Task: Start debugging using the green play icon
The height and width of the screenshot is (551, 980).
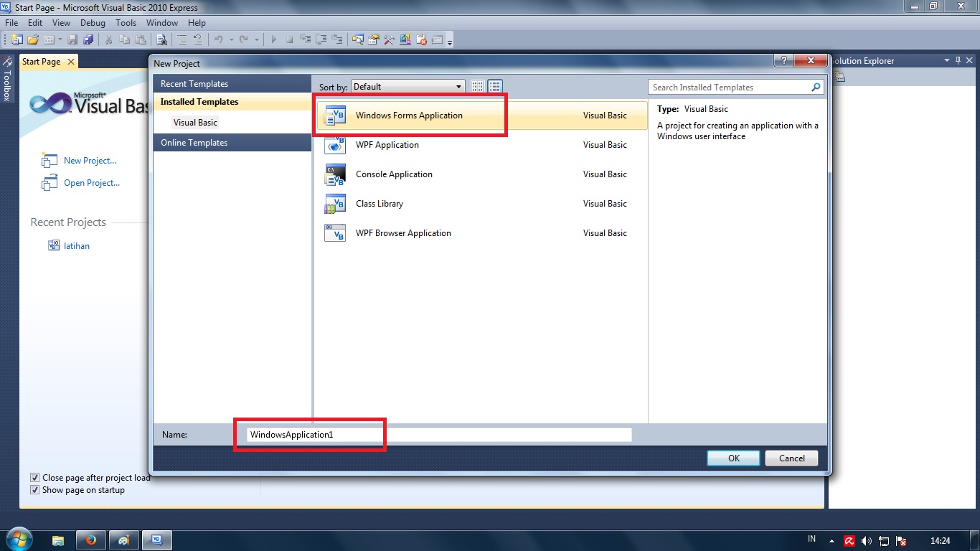Action: (273, 39)
